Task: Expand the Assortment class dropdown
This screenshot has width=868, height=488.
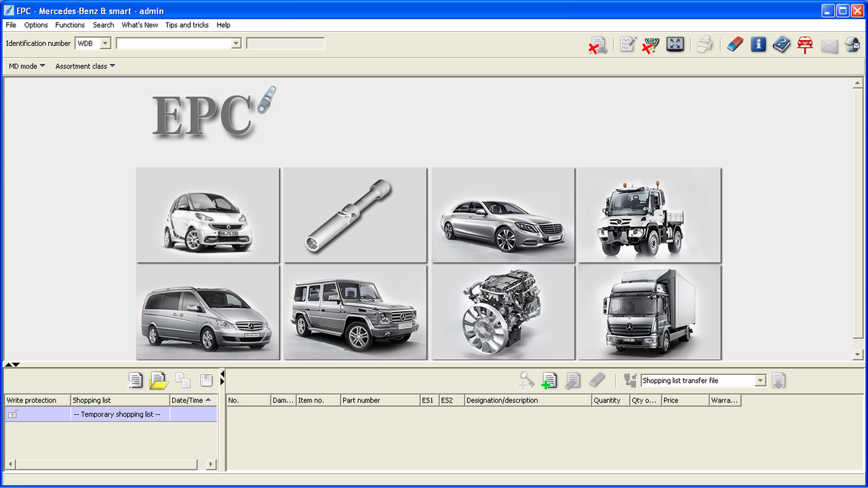Action: pyautogui.click(x=85, y=66)
